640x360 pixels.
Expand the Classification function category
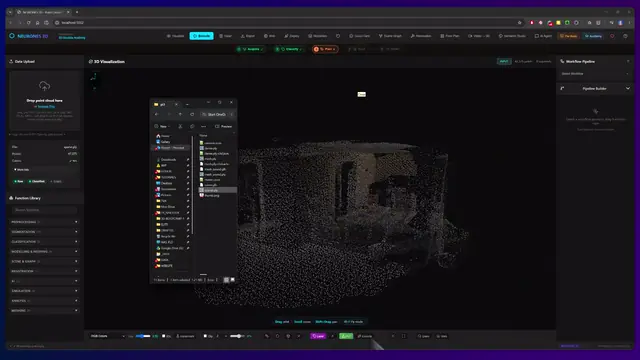pos(44,242)
